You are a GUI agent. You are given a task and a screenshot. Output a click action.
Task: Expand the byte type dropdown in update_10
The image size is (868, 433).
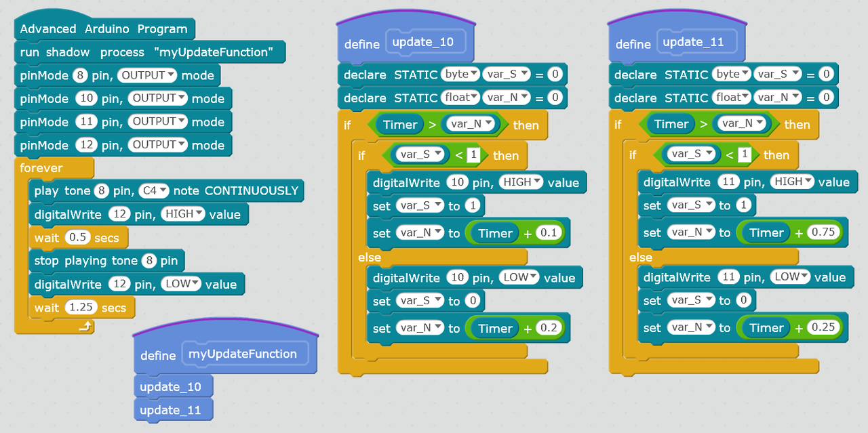click(x=460, y=74)
